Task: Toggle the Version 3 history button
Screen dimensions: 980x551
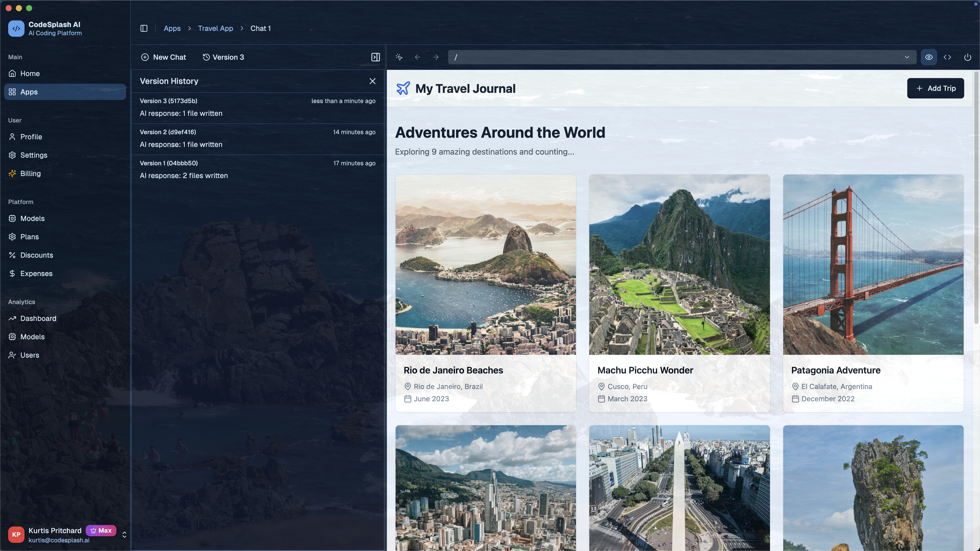Action: point(223,57)
